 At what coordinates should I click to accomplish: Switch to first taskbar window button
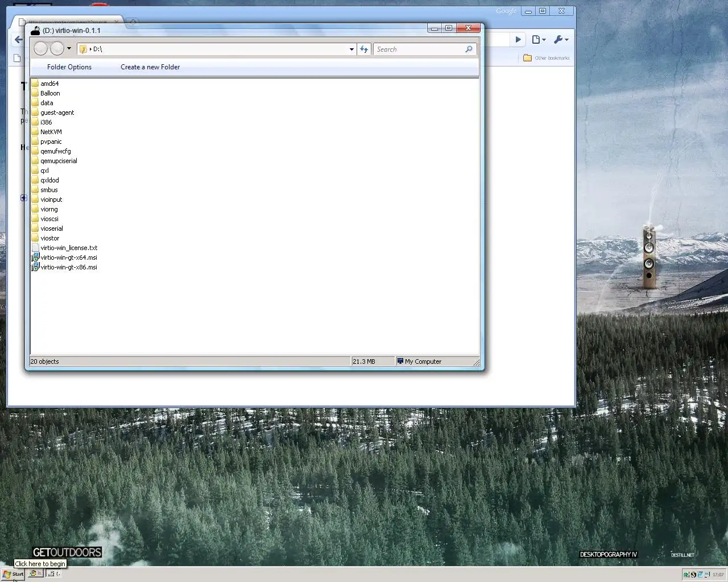click(35, 574)
